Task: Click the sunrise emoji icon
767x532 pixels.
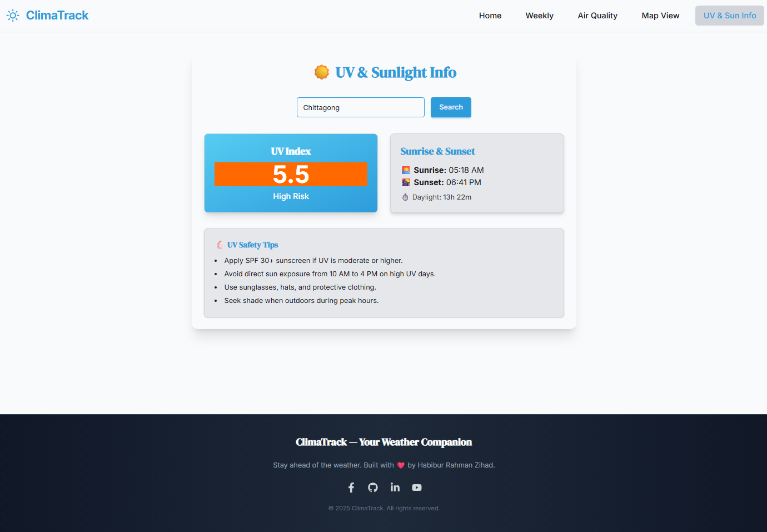Action: point(406,170)
